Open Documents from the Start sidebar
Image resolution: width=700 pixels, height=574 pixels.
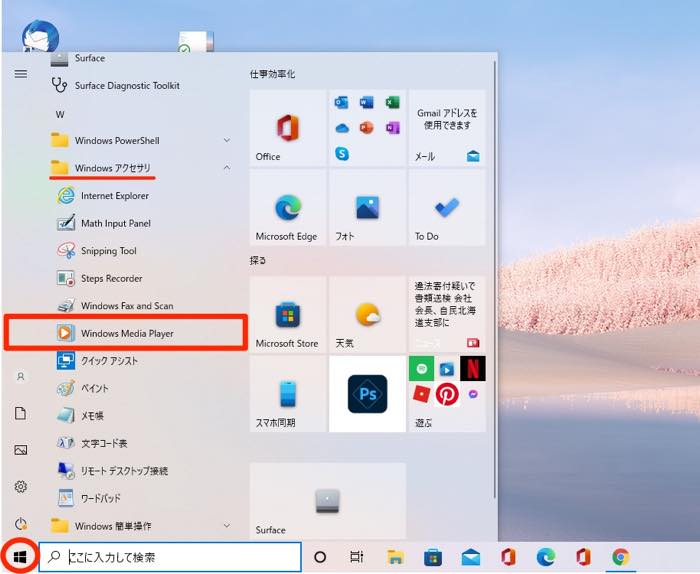21,413
